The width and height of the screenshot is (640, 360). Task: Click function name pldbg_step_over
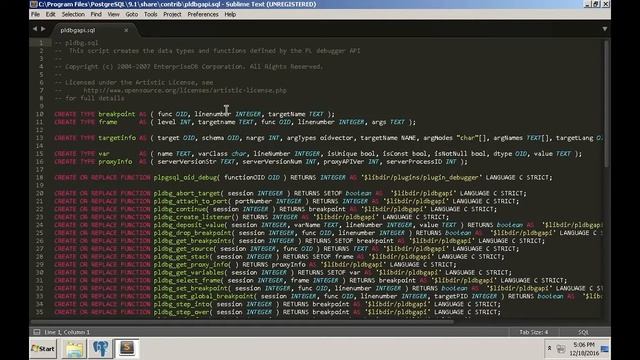(182, 312)
